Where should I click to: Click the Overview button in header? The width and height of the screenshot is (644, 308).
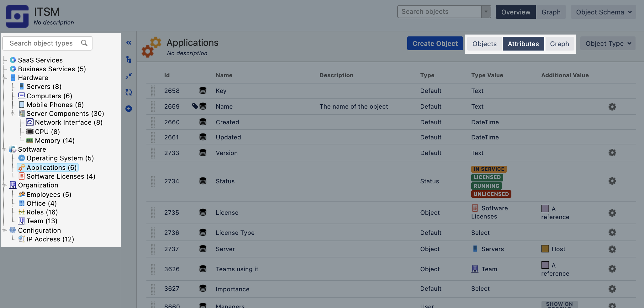click(x=515, y=12)
